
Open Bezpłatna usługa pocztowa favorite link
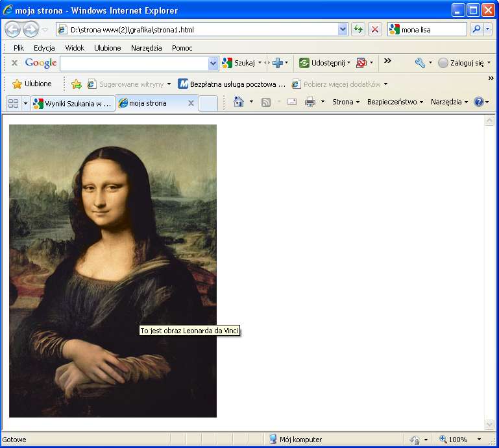point(232,84)
